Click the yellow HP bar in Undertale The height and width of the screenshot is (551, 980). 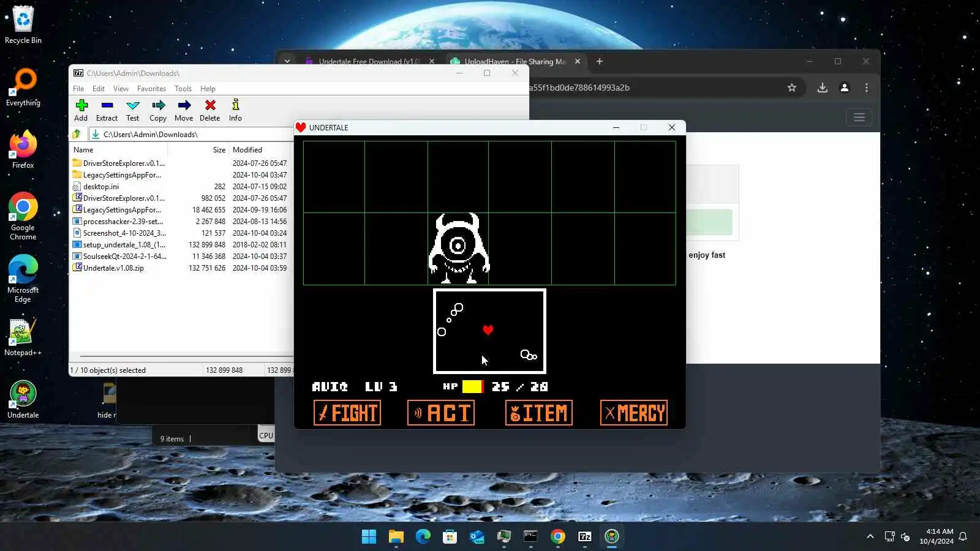[473, 387]
